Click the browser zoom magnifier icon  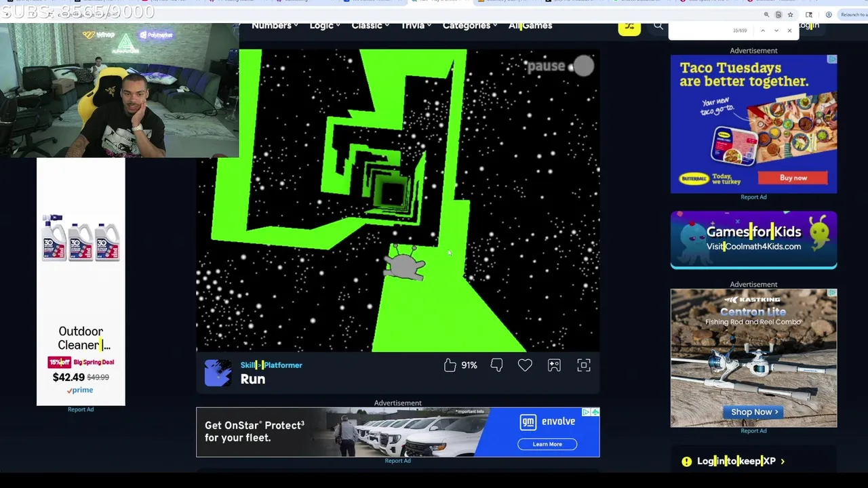767,14
